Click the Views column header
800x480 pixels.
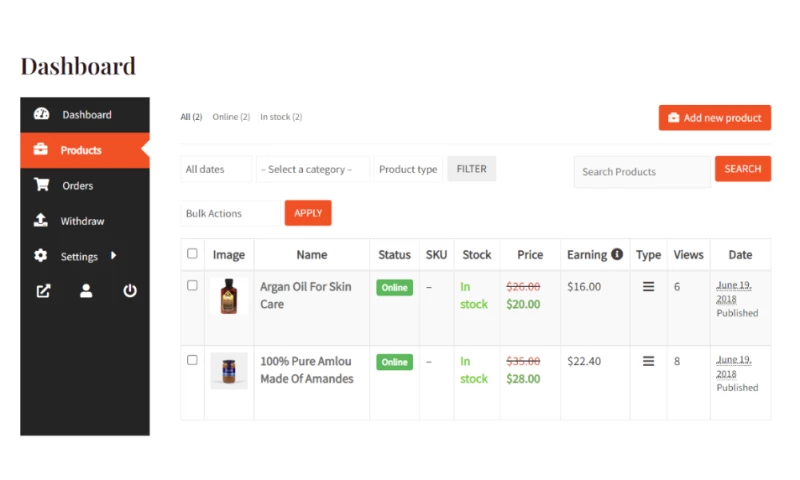coord(688,255)
